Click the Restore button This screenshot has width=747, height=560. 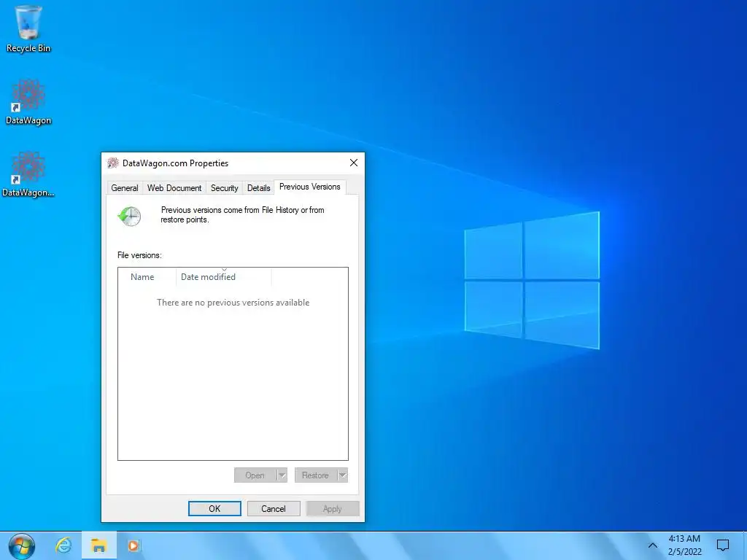tap(316, 475)
